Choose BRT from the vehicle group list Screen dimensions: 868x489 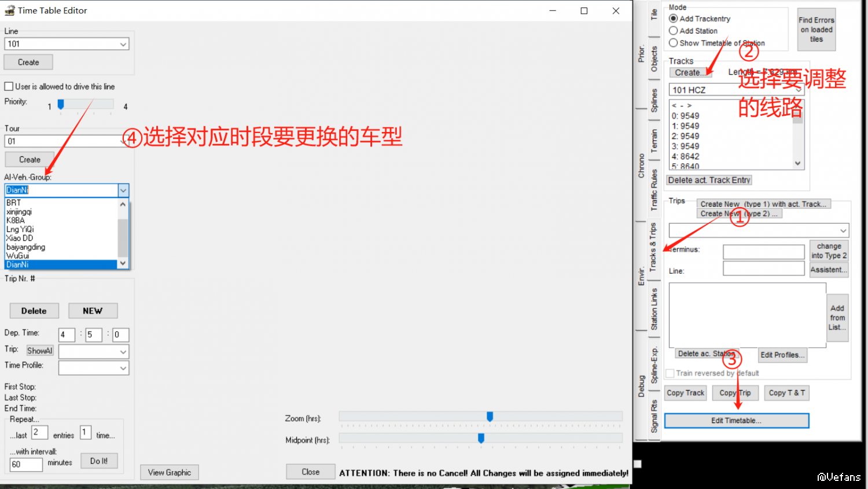coord(14,203)
